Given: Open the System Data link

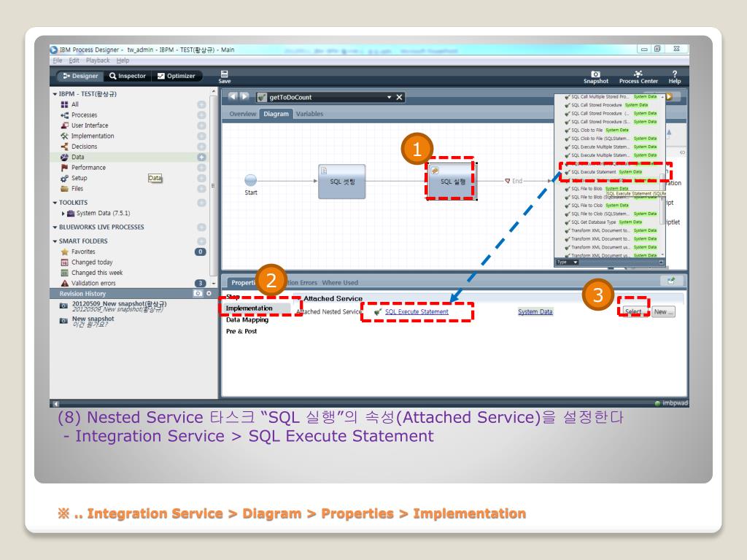Looking at the screenshot, I should pos(535,311).
